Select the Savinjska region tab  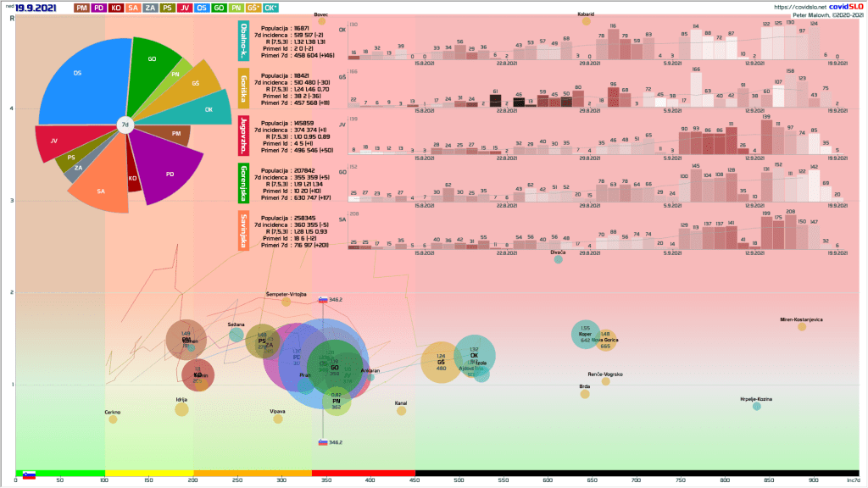tap(245, 229)
